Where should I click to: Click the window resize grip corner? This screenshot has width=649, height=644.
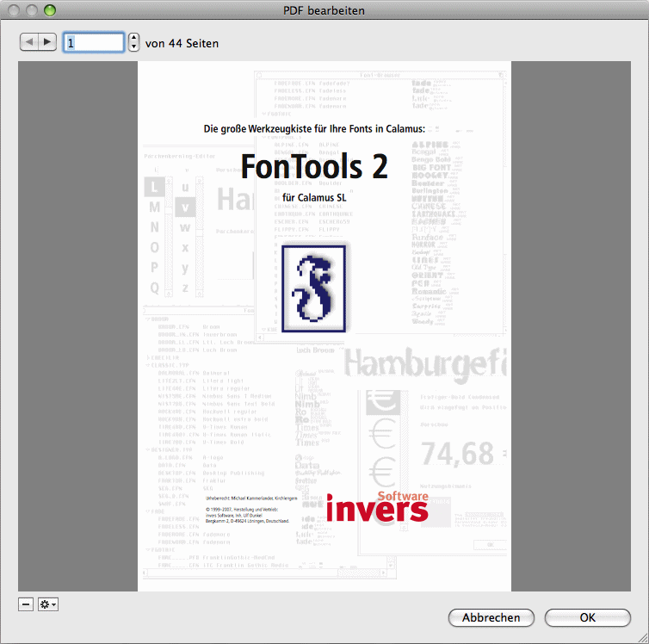click(x=642, y=637)
